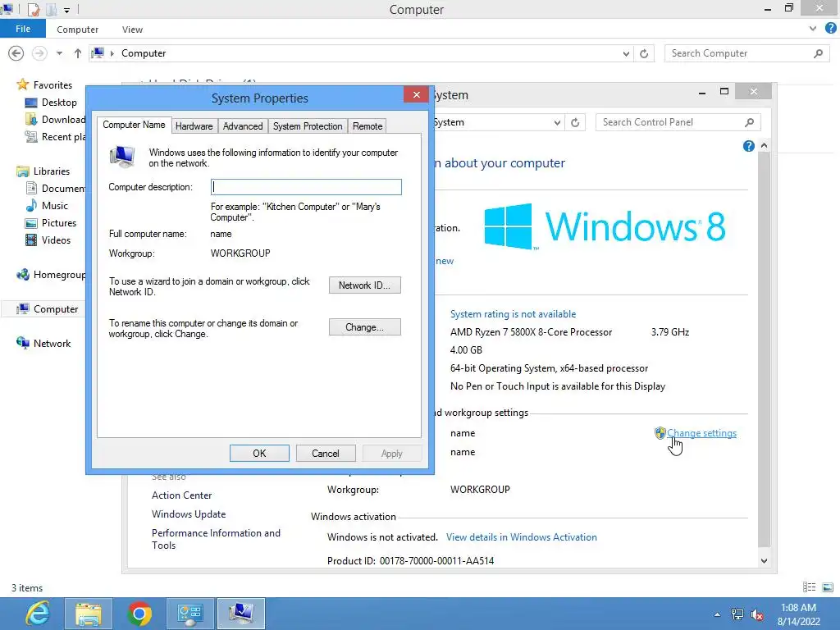Open Explorer help question mark icon
Image resolution: width=840 pixels, height=630 pixels.
click(x=830, y=29)
